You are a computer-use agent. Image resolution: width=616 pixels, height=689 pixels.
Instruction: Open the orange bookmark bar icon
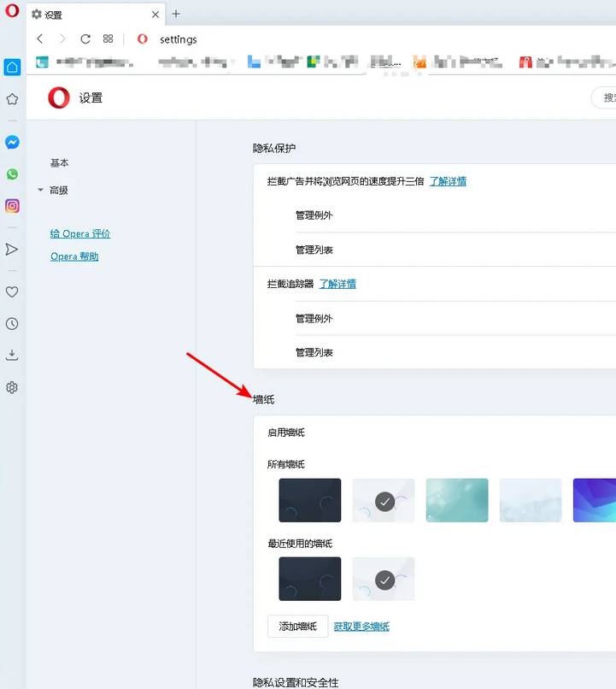pos(419,62)
